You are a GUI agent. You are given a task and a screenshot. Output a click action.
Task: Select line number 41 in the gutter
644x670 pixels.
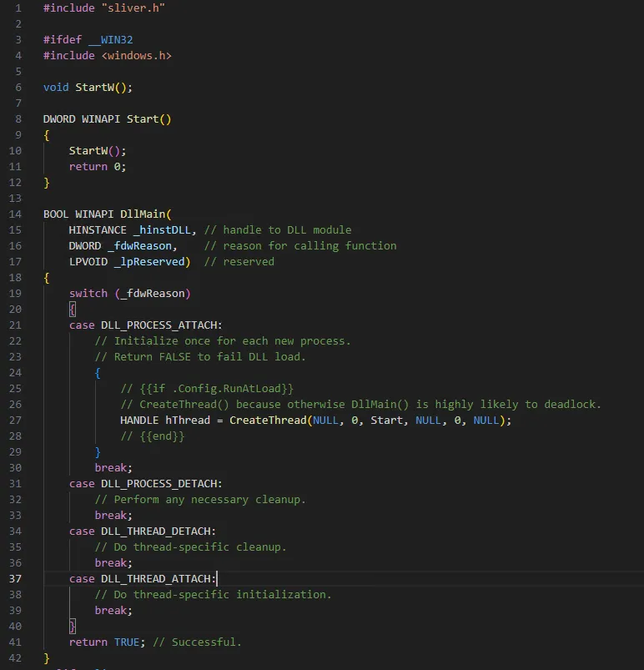click(x=15, y=642)
